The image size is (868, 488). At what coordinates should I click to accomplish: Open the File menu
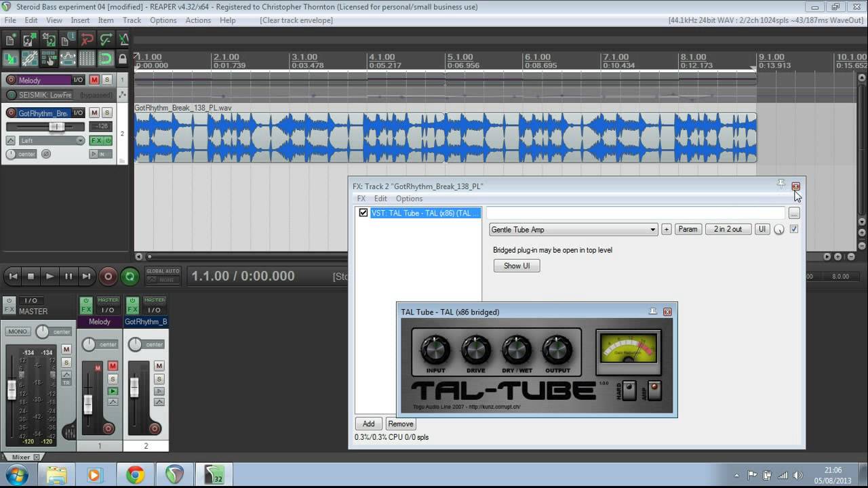point(10,20)
